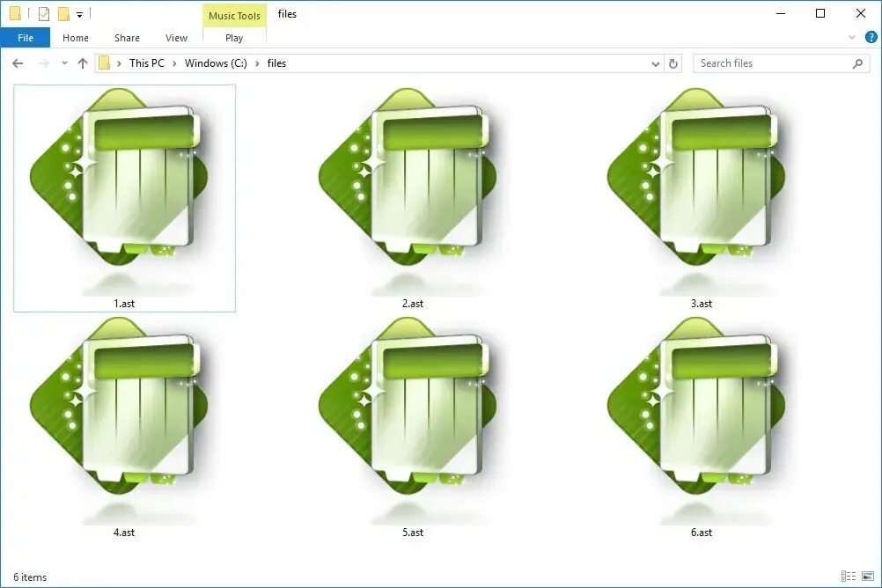Viewport: 882px width, 588px height.
Task: Click the 6.ast filename label
Action: coord(702,533)
